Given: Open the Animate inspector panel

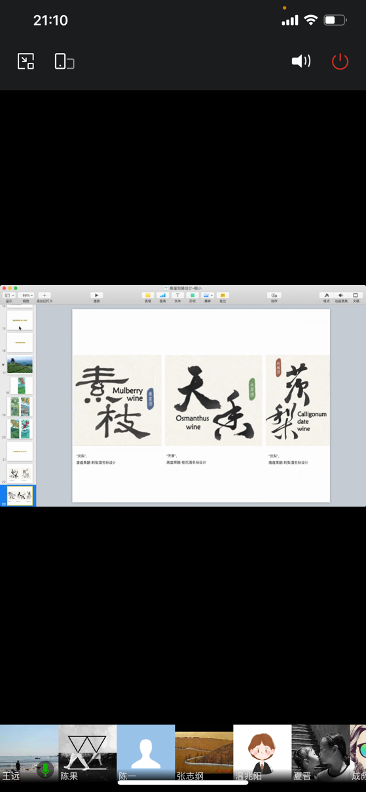Looking at the screenshot, I should click(x=341, y=295).
